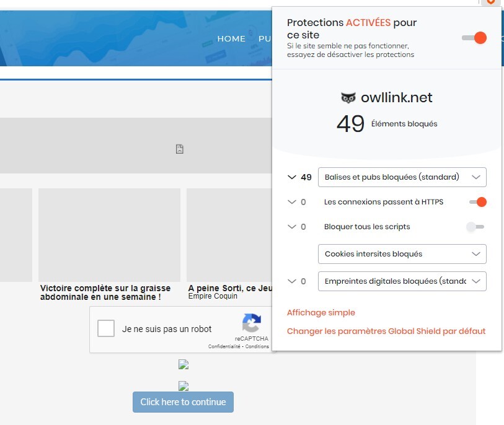Open the reCAPTCHA Confidentialité link
504x425 pixels.
pos(224,346)
